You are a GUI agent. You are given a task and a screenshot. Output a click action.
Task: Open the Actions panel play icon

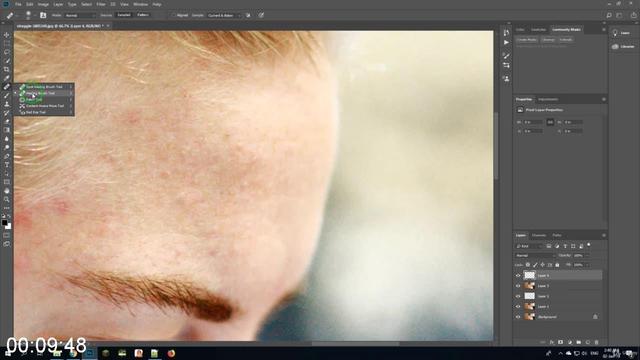tap(507, 42)
